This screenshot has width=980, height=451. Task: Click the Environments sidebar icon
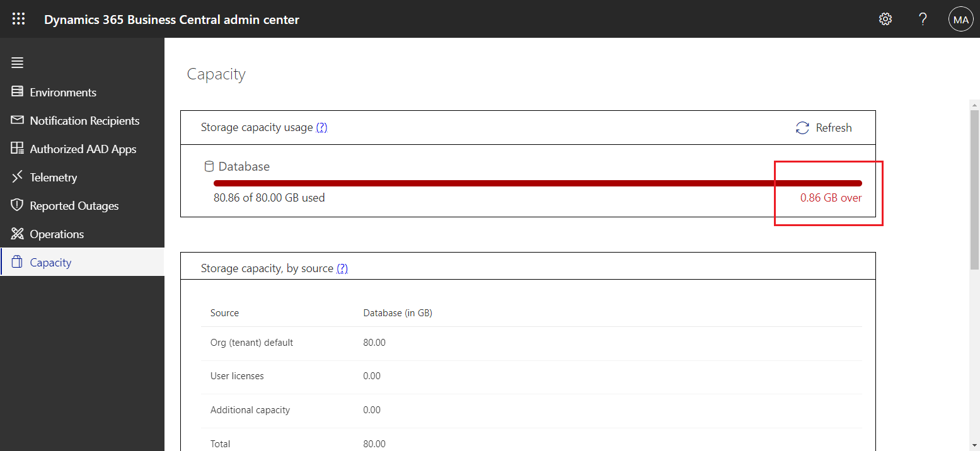pyautogui.click(x=17, y=92)
